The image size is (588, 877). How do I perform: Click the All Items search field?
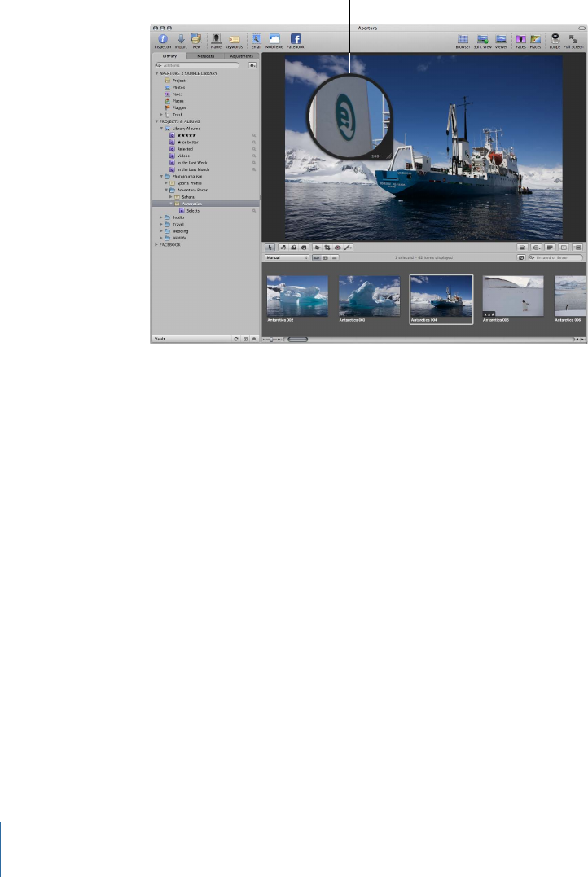[x=197, y=65]
